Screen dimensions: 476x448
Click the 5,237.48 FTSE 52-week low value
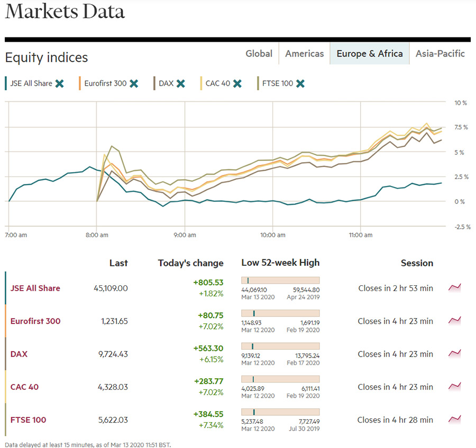pyautogui.click(x=252, y=421)
